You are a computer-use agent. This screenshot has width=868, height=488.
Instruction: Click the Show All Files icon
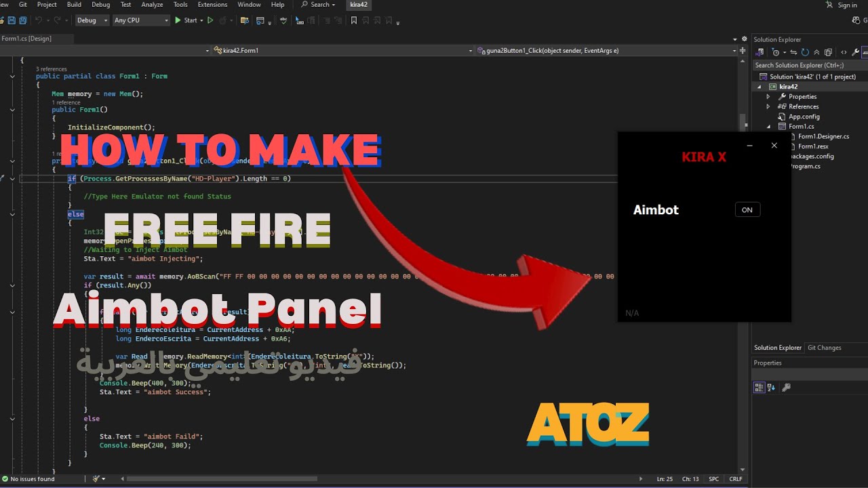[x=828, y=52]
